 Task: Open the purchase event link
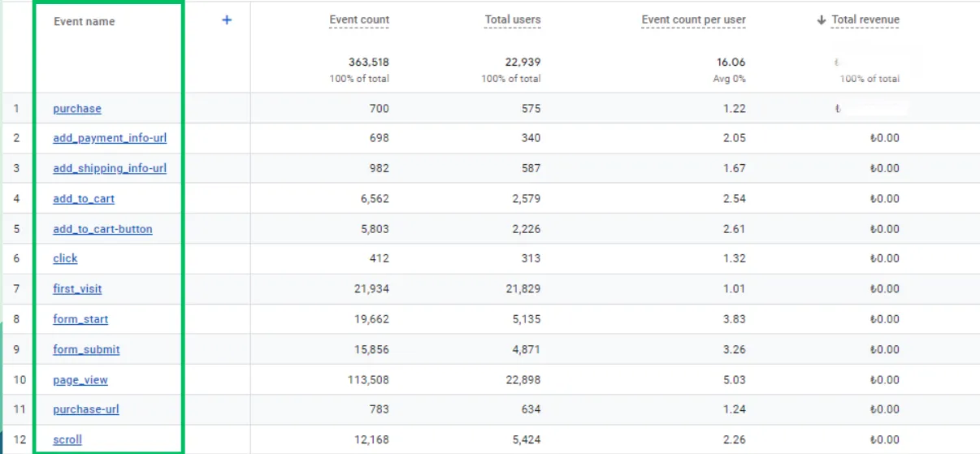[77, 109]
